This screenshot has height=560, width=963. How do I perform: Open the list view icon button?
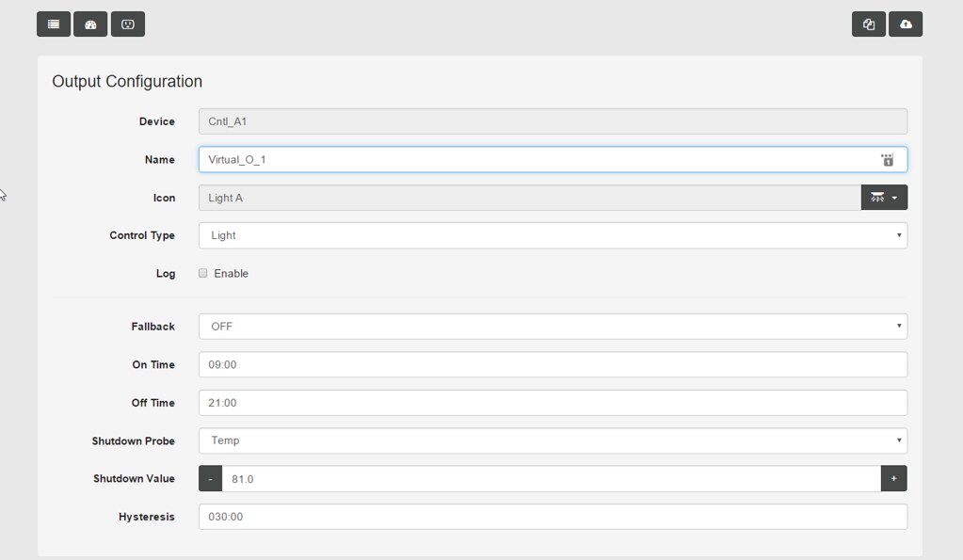(x=54, y=24)
